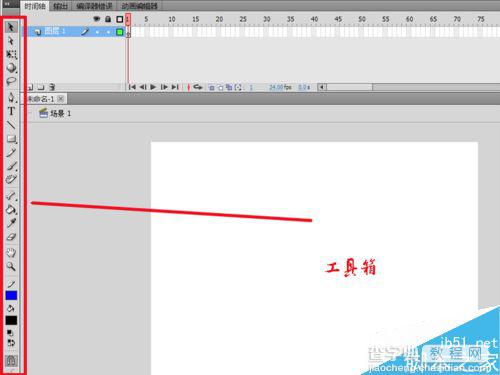This screenshot has height=375, width=500.
Task: Select the Rectangle tool
Action: click(11, 139)
